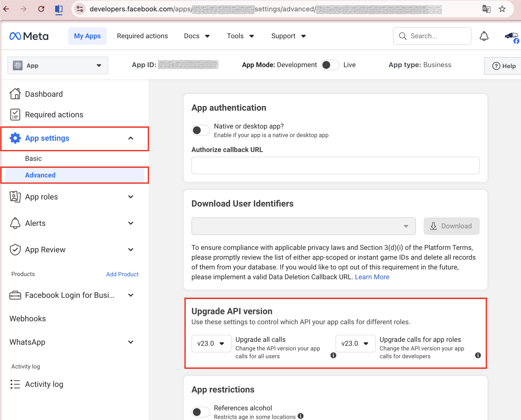Follow the Learn More link
This screenshot has width=521, height=420.
click(x=372, y=277)
